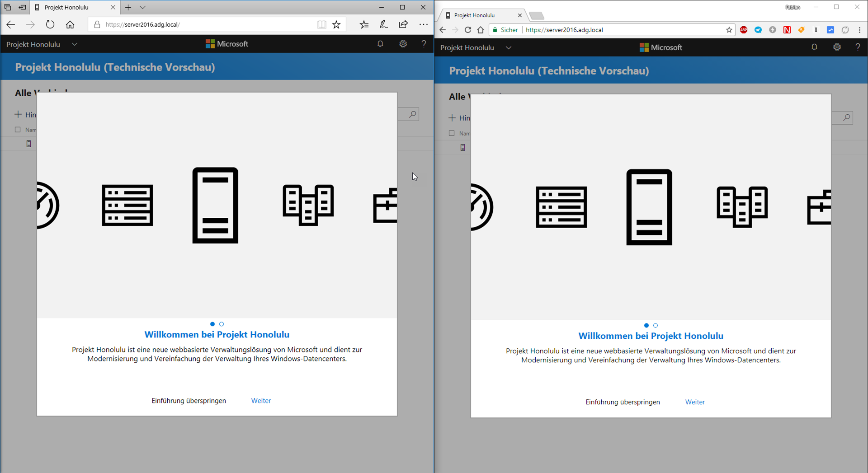
Task: Click server icon in Edge carousel
Action: coord(215,206)
